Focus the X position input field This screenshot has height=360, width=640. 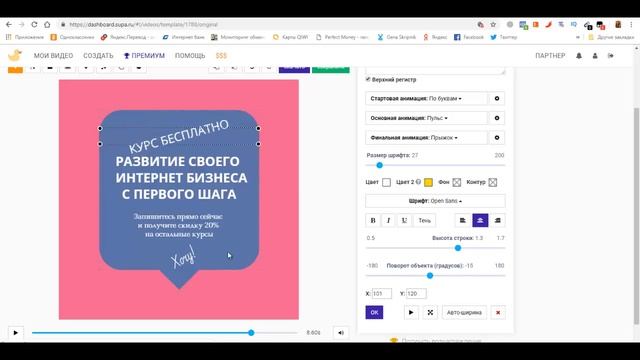382,293
